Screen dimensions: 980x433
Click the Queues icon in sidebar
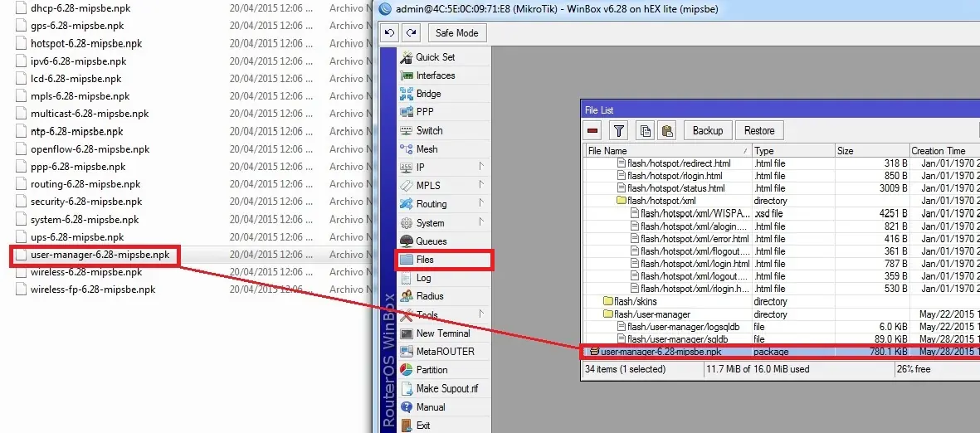[407, 241]
